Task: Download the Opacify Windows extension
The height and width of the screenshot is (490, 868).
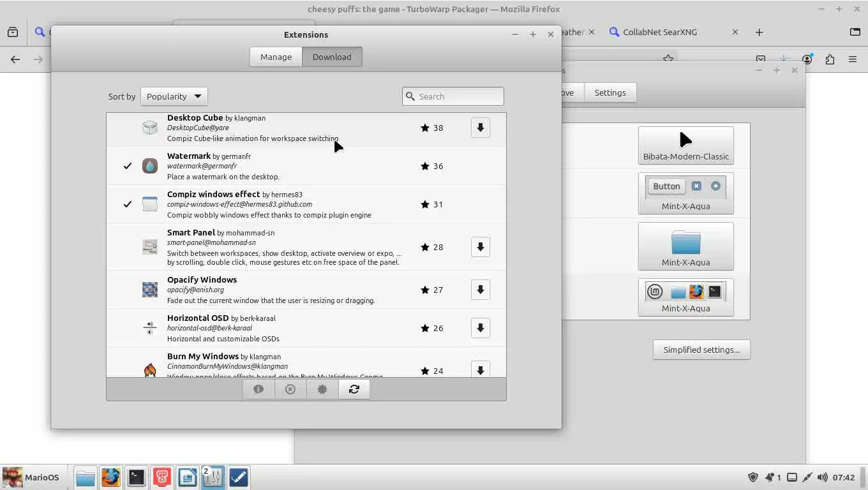Action: click(x=481, y=290)
